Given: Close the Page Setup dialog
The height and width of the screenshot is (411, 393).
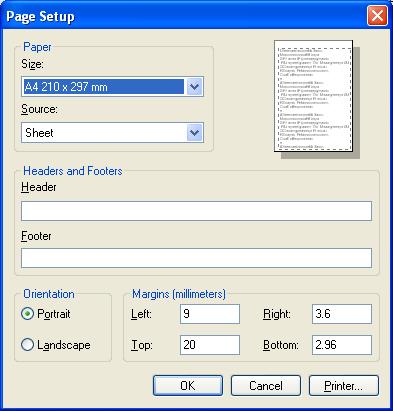Looking at the screenshot, I should pyautogui.click(x=377, y=16).
